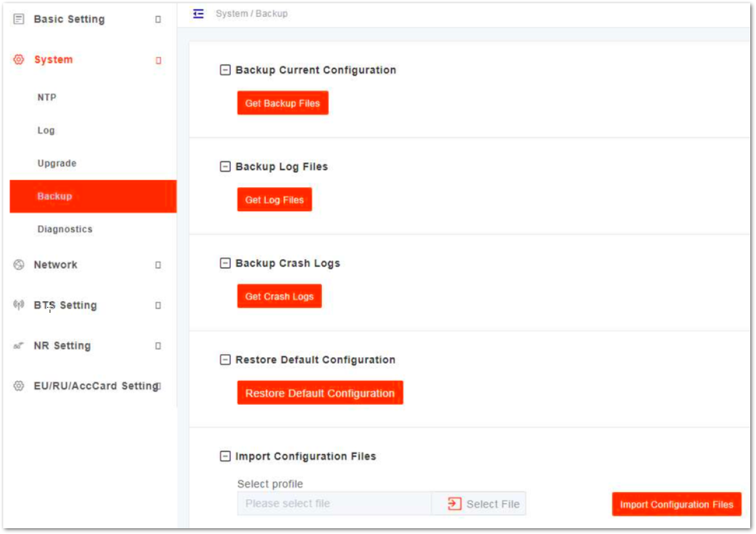756x534 pixels.
Task: Open the Basic Setting menu
Action: coord(69,19)
